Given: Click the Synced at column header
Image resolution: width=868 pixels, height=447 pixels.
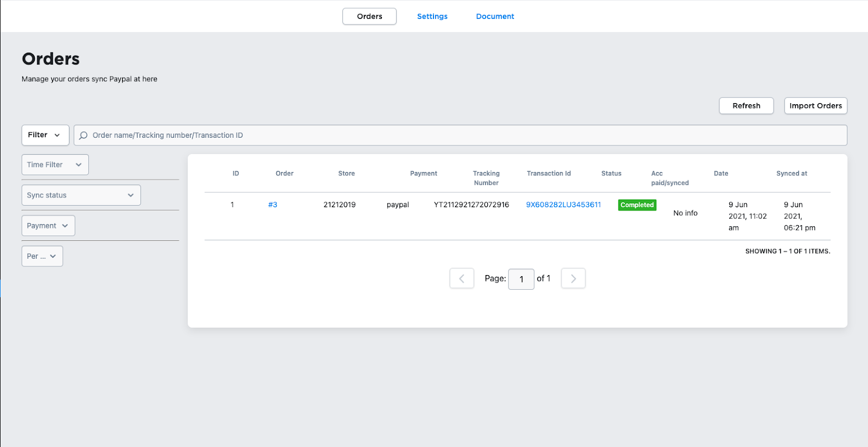Looking at the screenshot, I should point(792,174).
